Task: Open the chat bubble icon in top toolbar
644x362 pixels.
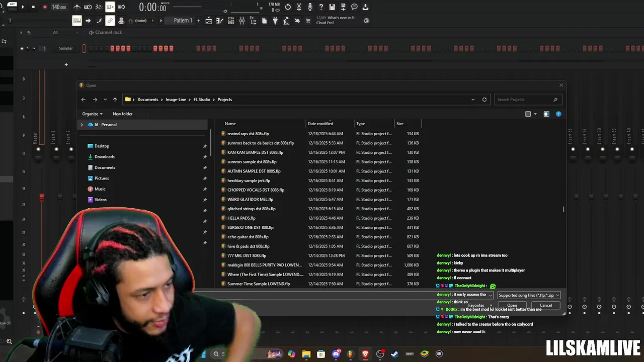Action: coord(354,7)
